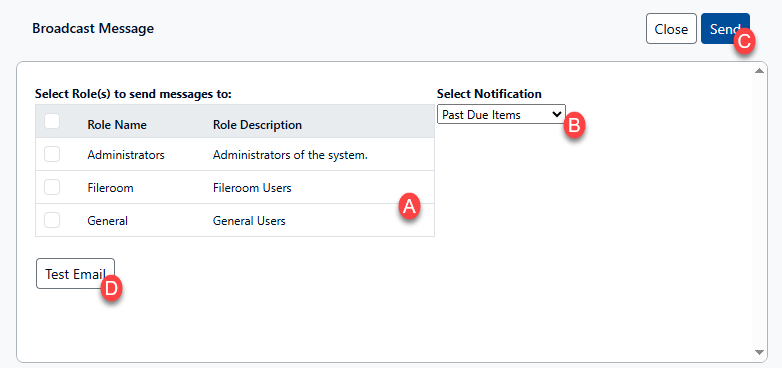The height and width of the screenshot is (368, 782).
Task: Click the Past Due Items dropdown arrow
Action: pyautogui.click(x=557, y=114)
